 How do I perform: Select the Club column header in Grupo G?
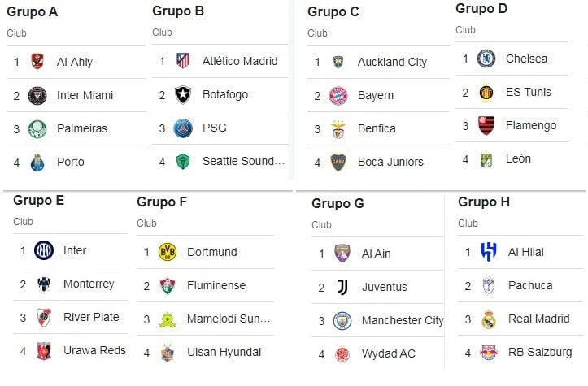pos(321,225)
